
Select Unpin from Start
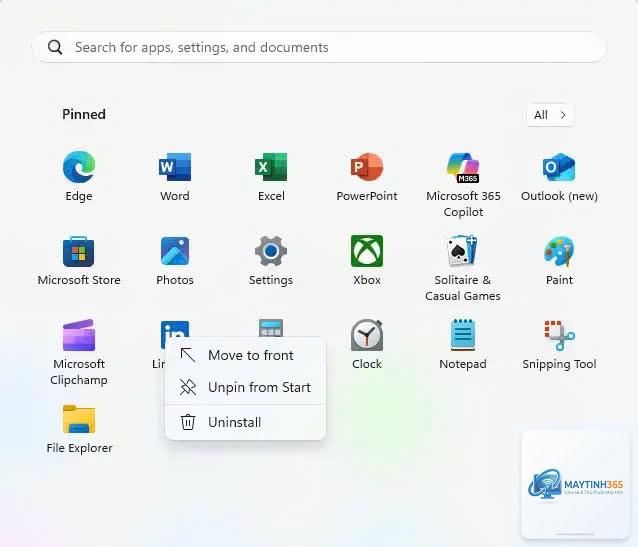[246, 387]
